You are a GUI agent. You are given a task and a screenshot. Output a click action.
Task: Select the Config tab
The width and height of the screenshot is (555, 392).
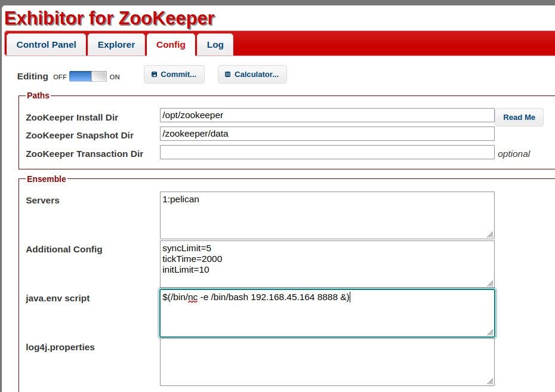click(x=171, y=45)
